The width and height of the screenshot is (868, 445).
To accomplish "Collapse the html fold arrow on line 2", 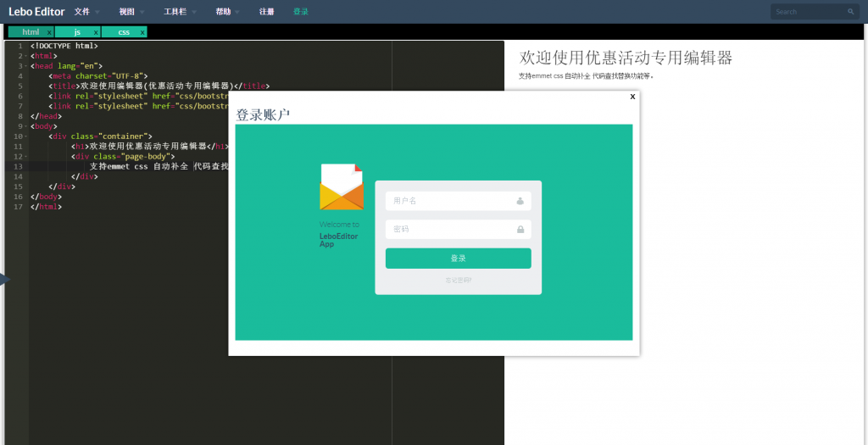I will pos(26,56).
